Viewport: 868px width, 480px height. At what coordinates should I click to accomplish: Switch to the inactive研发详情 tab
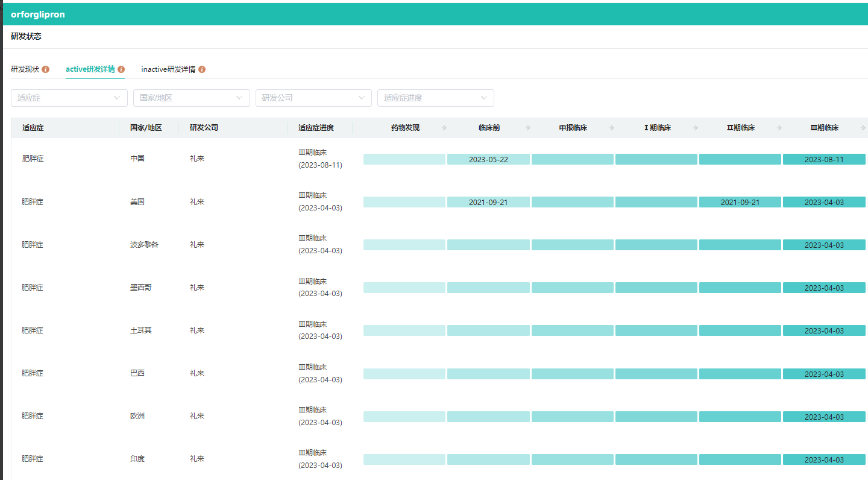(x=168, y=69)
